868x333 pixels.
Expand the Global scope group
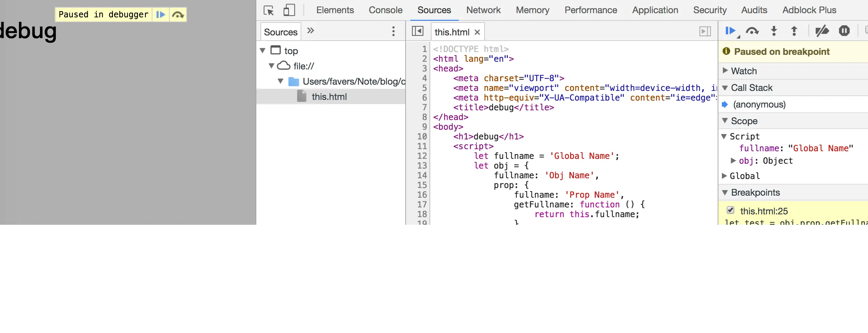point(724,176)
